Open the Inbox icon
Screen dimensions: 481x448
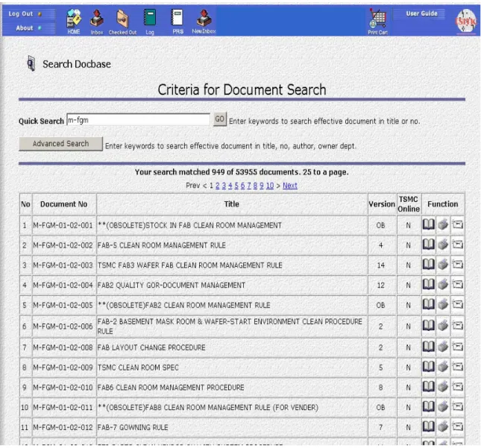(97, 22)
